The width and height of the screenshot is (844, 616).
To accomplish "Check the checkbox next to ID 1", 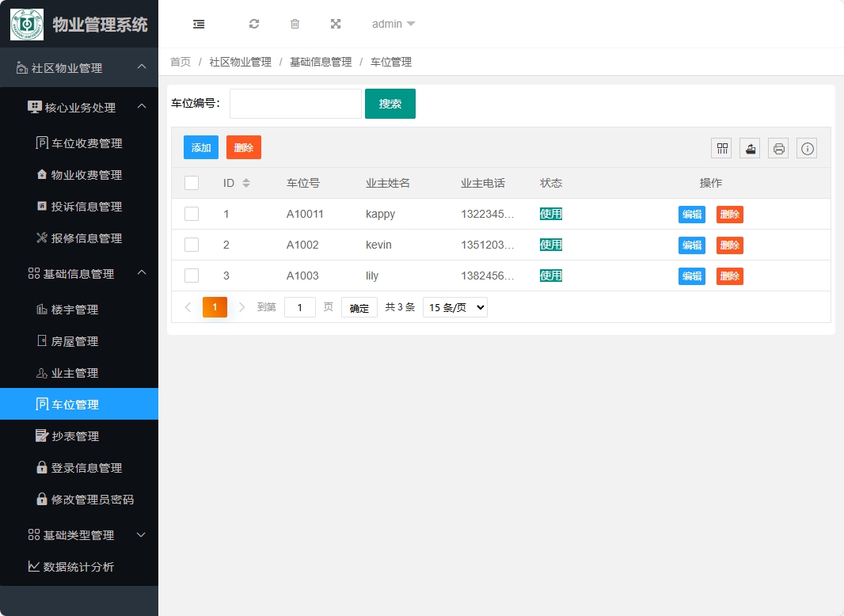I will 191,214.
